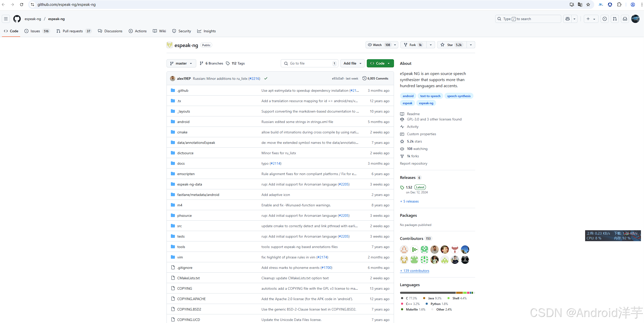Click the browser address bar URL
This screenshot has height=323, width=644.
coord(67,5)
